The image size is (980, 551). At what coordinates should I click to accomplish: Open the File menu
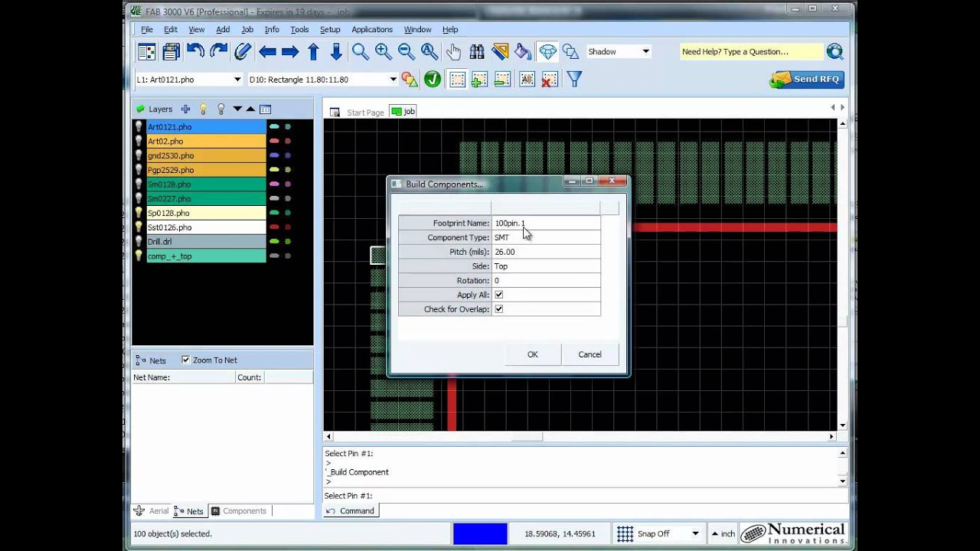click(x=147, y=29)
